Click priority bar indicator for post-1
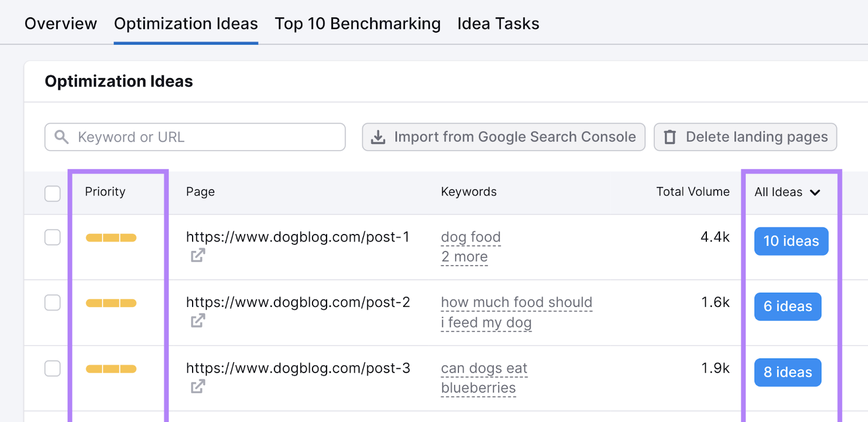The width and height of the screenshot is (868, 422). [x=111, y=238]
